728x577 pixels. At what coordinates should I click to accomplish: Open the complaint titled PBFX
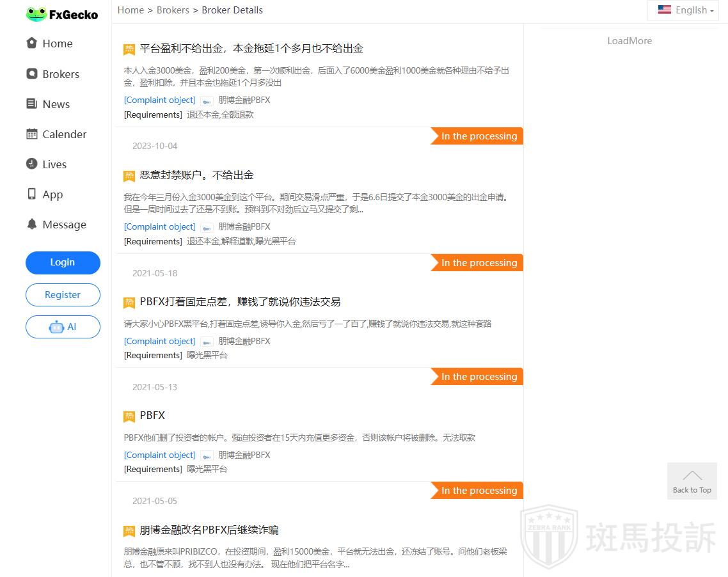coord(152,416)
